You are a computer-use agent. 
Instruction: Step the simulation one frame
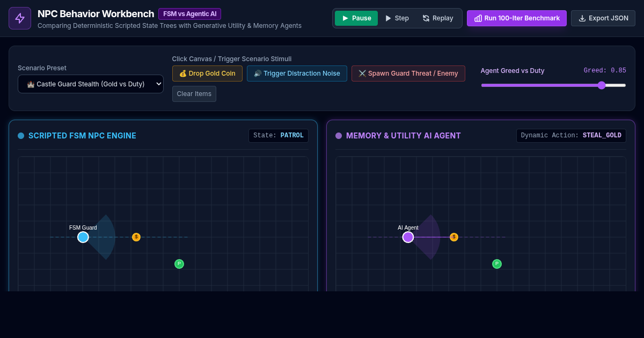(x=397, y=18)
